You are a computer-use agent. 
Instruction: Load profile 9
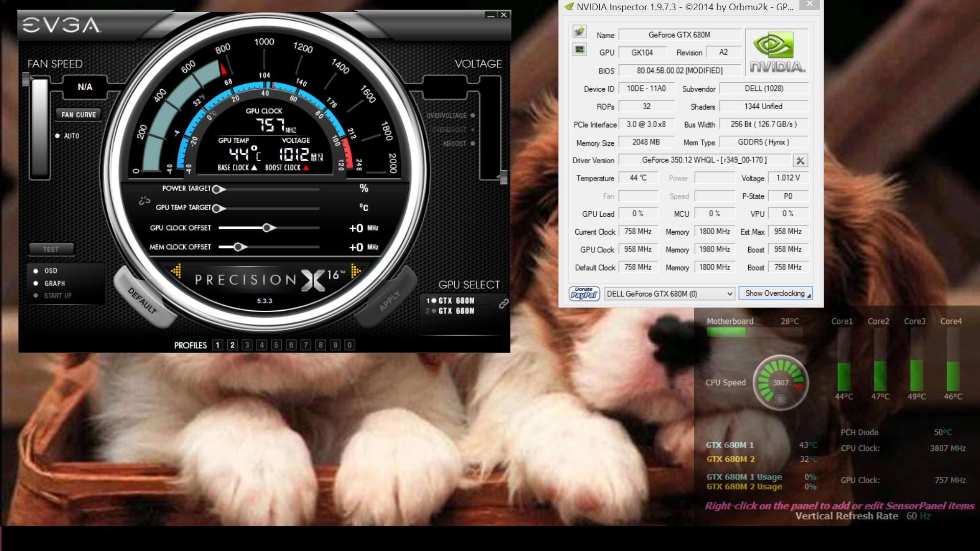click(335, 345)
